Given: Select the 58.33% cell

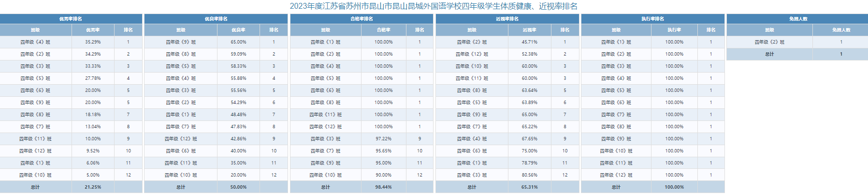Looking at the screenshot, I should pyautogui.click(x=238, y=66).
